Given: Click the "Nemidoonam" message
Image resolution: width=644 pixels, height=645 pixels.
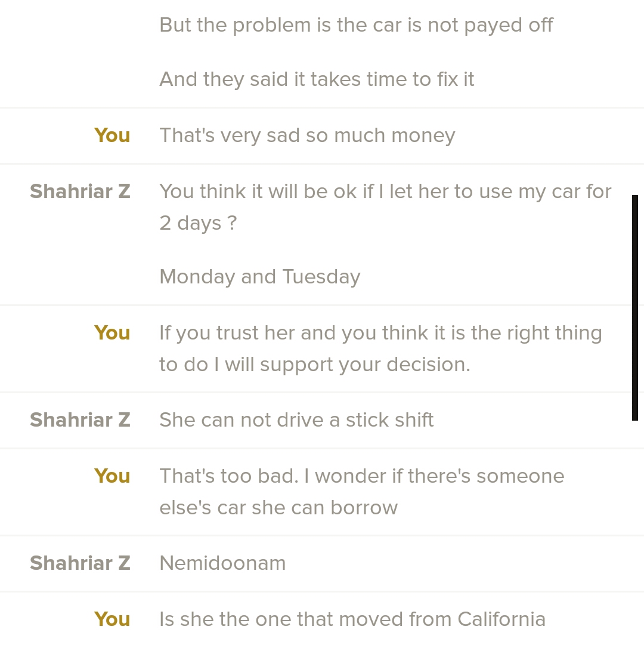Looking at the screenshot, I should click(222, 563).
